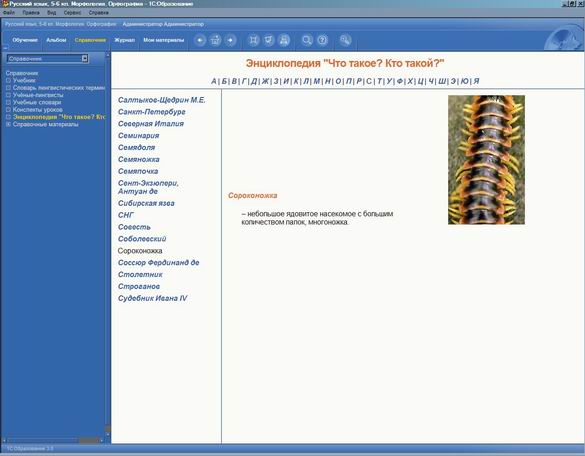Image resolution: width=585 pixels, height=456 pixels.
Task: Switch to the Журнал tab
Action: [x=124, y=40]
